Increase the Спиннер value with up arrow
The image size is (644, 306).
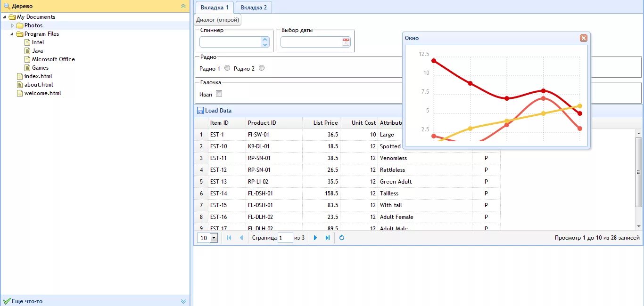point(265,40)
